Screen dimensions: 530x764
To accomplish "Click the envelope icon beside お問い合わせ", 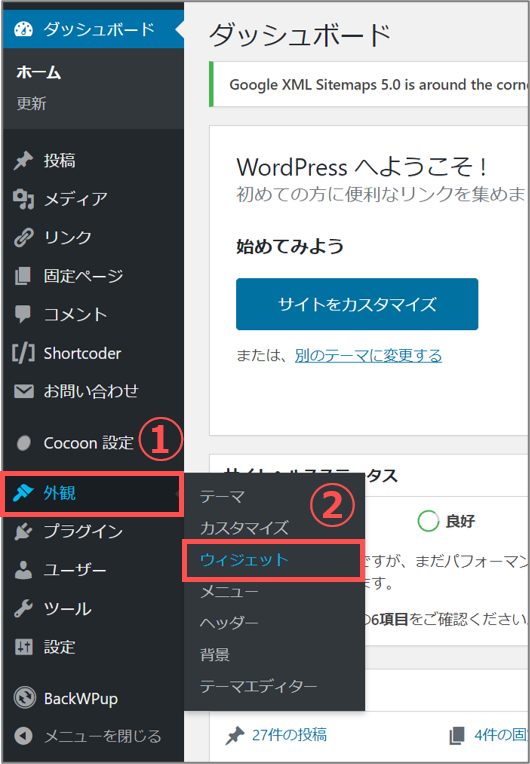I will click(x=23, y=391).
